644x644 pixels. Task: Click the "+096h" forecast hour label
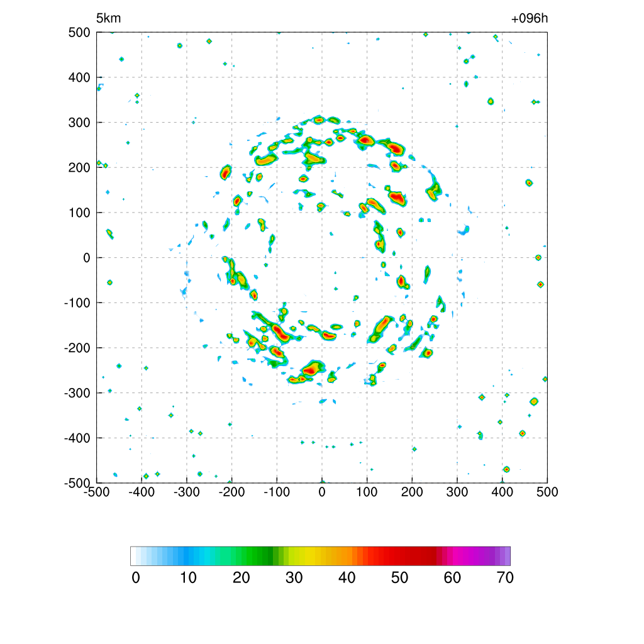[x=530, y=18]
